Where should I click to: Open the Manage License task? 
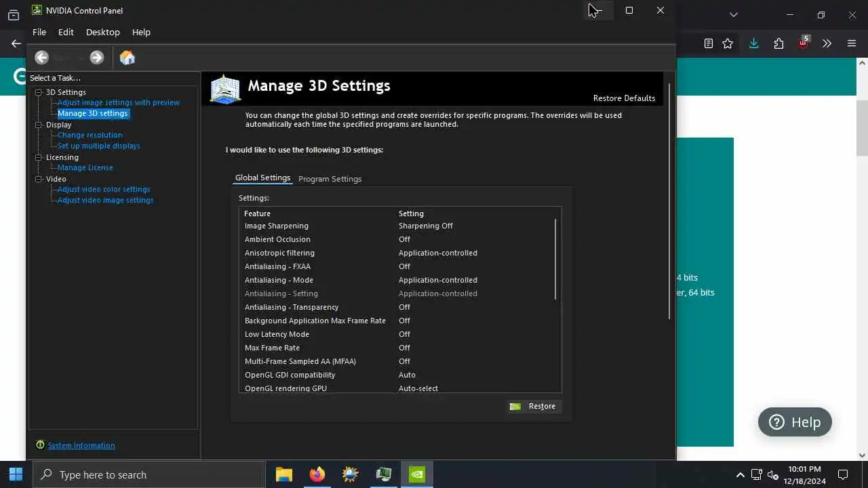click(x=85, y=167)
